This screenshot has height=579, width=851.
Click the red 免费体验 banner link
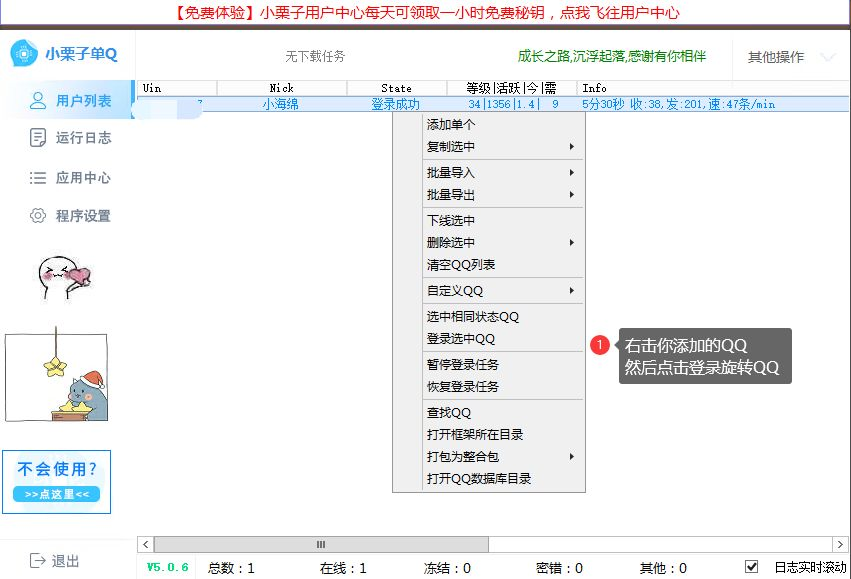pyautogui.click(x=426, y=12)
